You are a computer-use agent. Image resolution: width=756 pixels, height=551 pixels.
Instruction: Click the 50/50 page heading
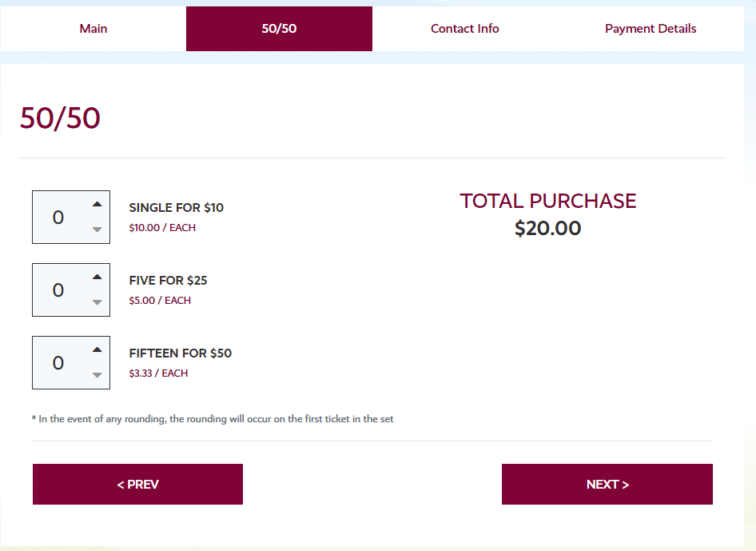[x=60, y=118]
